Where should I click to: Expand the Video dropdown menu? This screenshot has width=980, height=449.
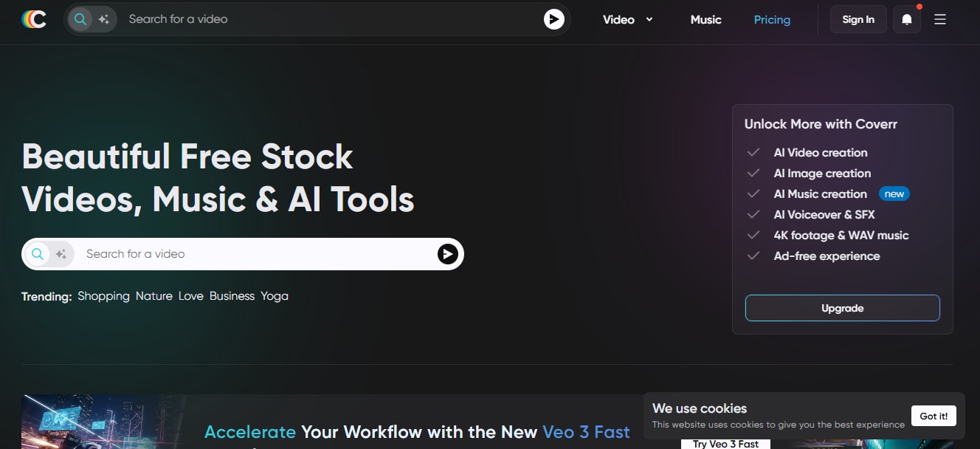(628, 20)
